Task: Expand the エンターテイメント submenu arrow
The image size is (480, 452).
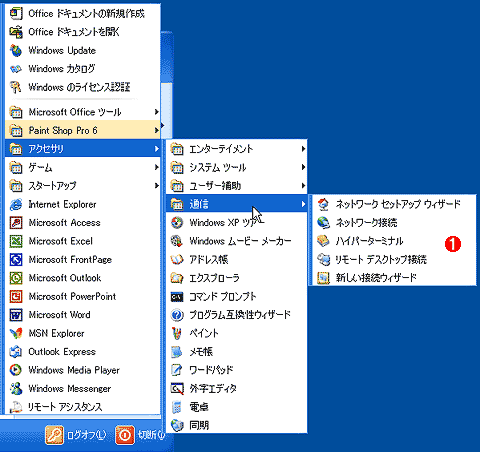Action: coord(303,149)
